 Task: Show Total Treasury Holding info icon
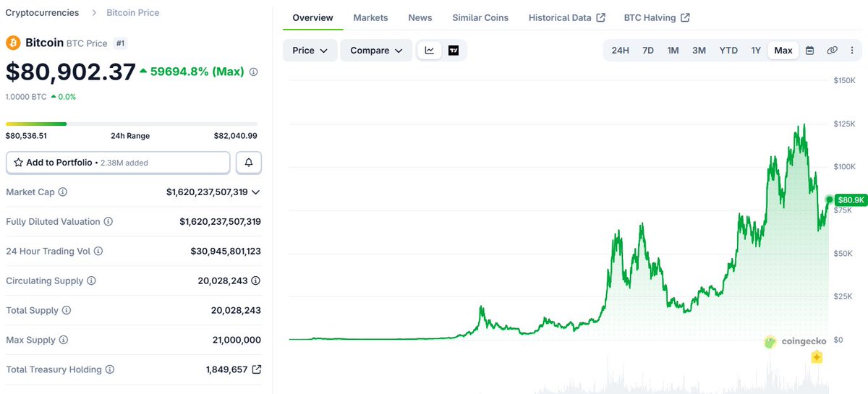110,369
